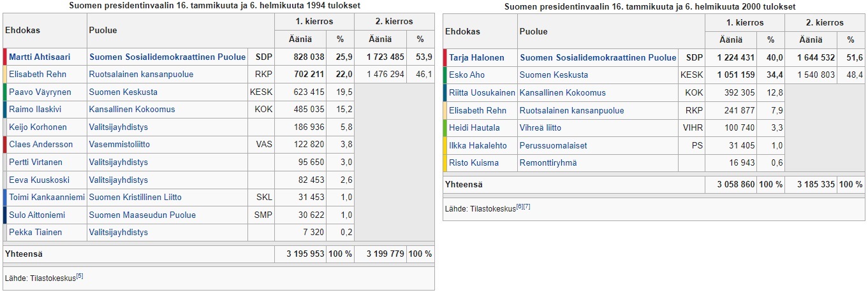Open the Vihreä liitto party link

click(x=541, y=128)
